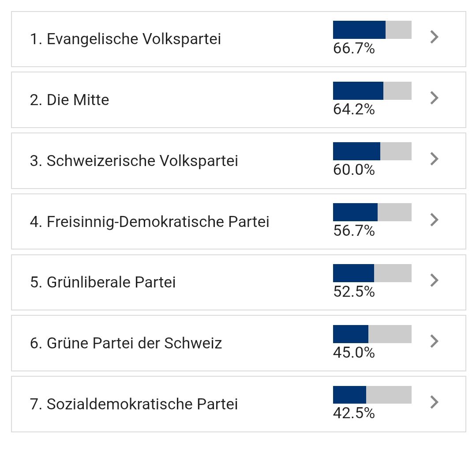Image resolution: width=476 pixels, height=450 pixels.
Task: Select the Freisinnig-Demokratische Partei text
Action: point(149,222)
